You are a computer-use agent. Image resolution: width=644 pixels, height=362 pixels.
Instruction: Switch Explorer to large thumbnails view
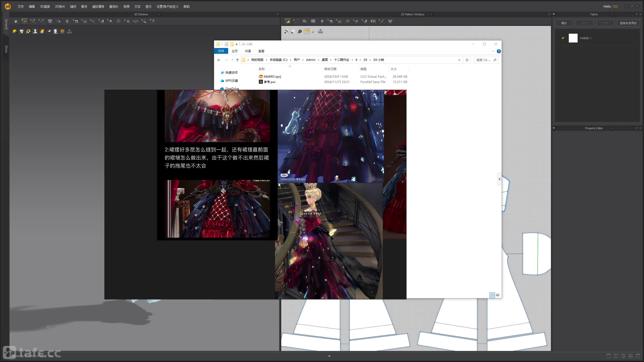[498, 295]
